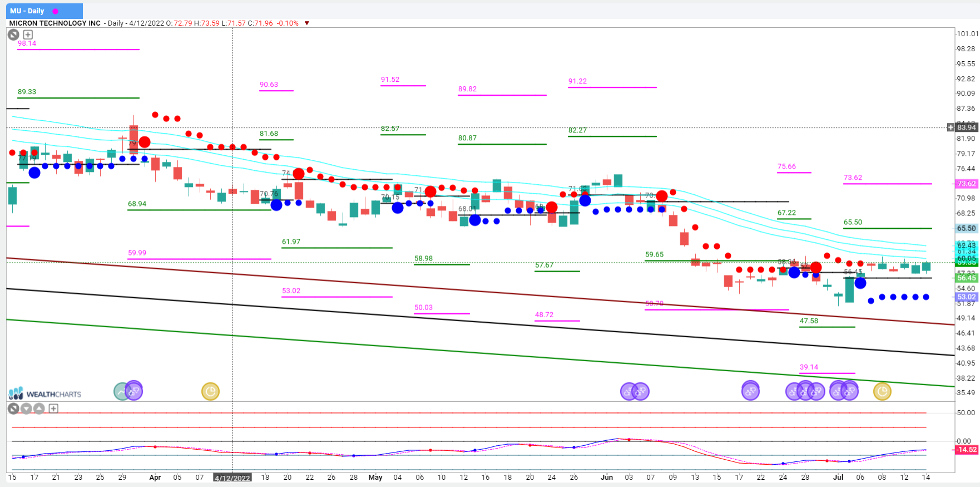Click the 39.14 magenta level label

point(809,367)
